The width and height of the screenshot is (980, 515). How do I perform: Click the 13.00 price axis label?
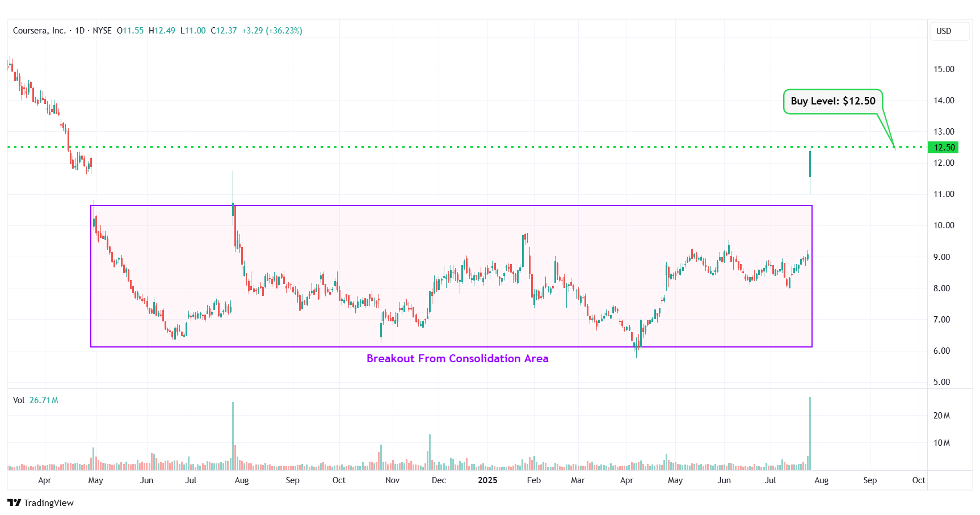click(944, 132)
